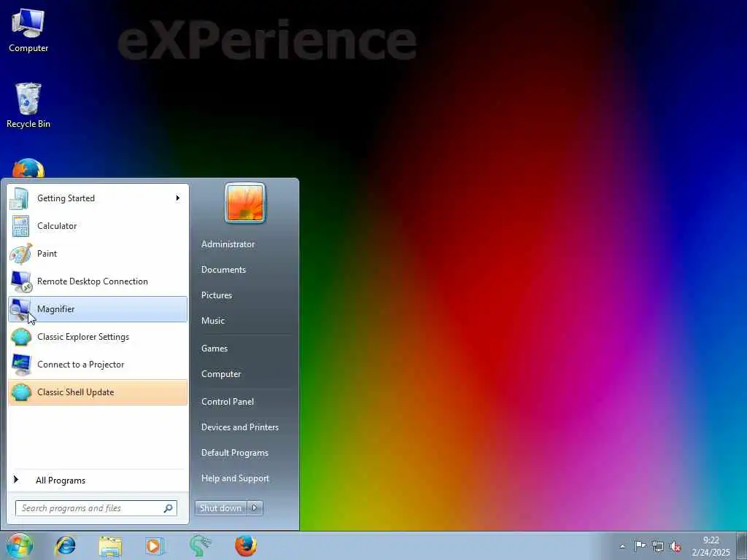This screenshot has height=560, width=747.
Task: Open Default Programs
Action: point(234,454)
